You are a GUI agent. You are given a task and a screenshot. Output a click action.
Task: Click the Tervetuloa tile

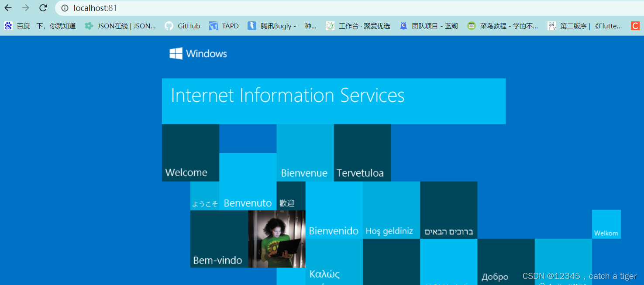pos(362,153)
